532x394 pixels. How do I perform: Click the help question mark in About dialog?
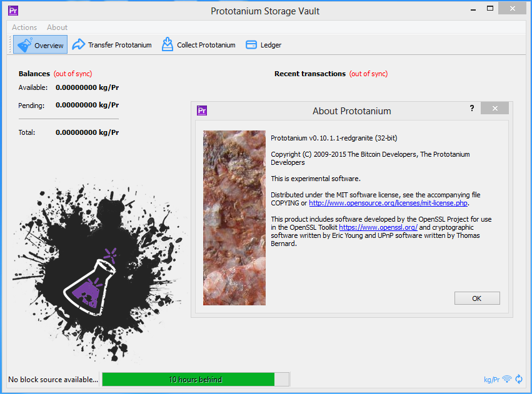click(x=472, y=108)
